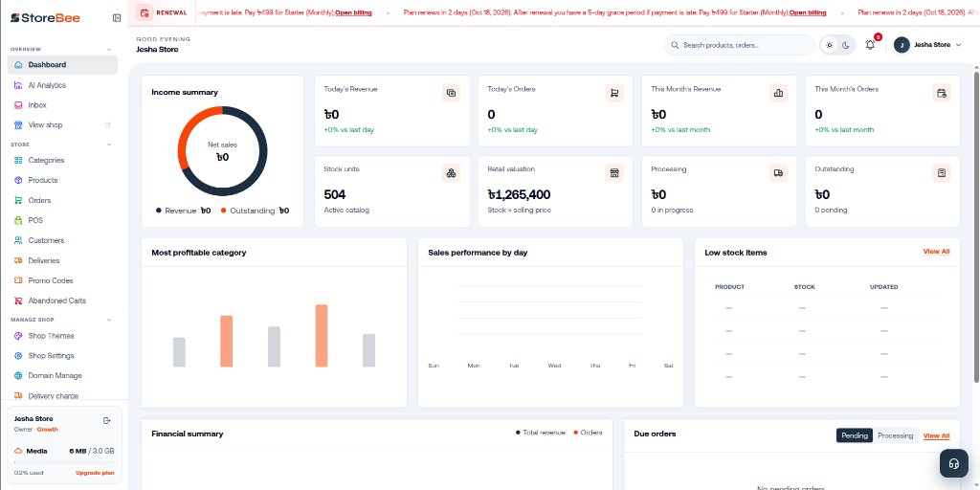Viewport: 980px width, 490px height.
Task: Click the Stock units 504 value
Action: pos(334,194)
